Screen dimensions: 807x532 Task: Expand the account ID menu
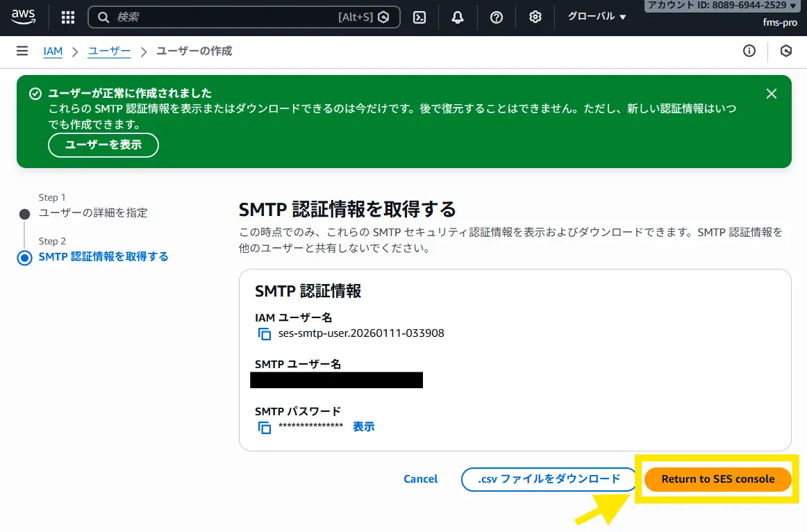722,6
